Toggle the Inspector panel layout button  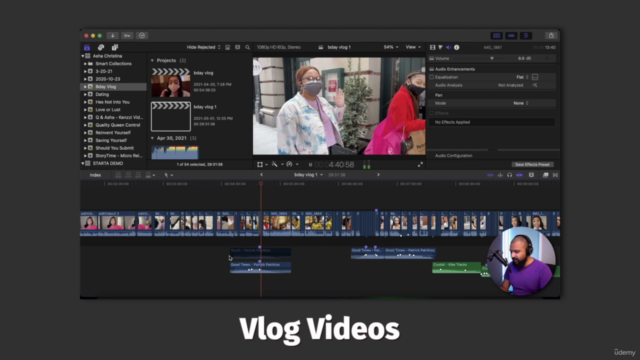coord(526,36)
